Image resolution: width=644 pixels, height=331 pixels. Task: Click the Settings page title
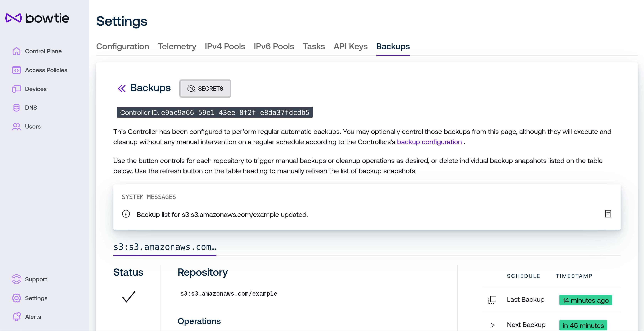pyautogui.click(x=122, y=21)
